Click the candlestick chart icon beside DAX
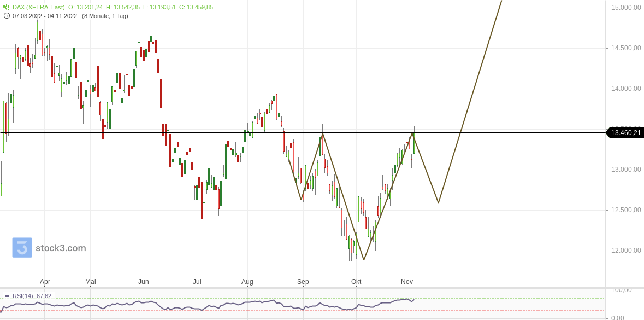Viewport: 644px width, 320px height. click(x=6, y=7)
